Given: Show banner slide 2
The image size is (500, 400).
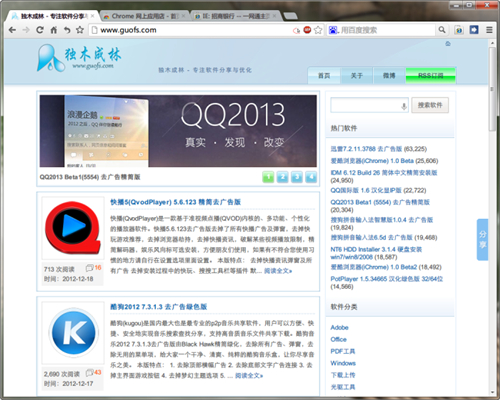Looking at the screenshot, I should pos(283,177).
